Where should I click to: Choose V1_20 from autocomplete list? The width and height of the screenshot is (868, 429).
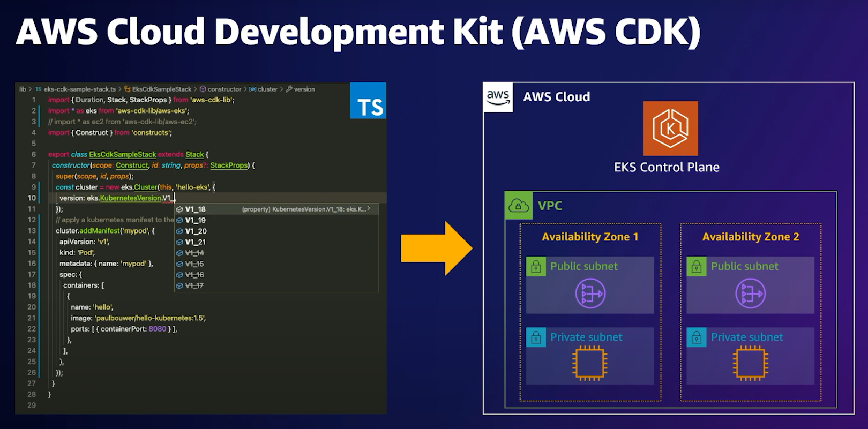click(x=276, y=231)
